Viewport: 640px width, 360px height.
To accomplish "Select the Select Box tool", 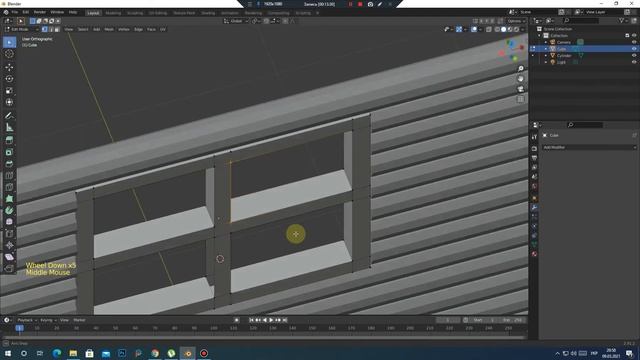I will [x=9, y=42].
